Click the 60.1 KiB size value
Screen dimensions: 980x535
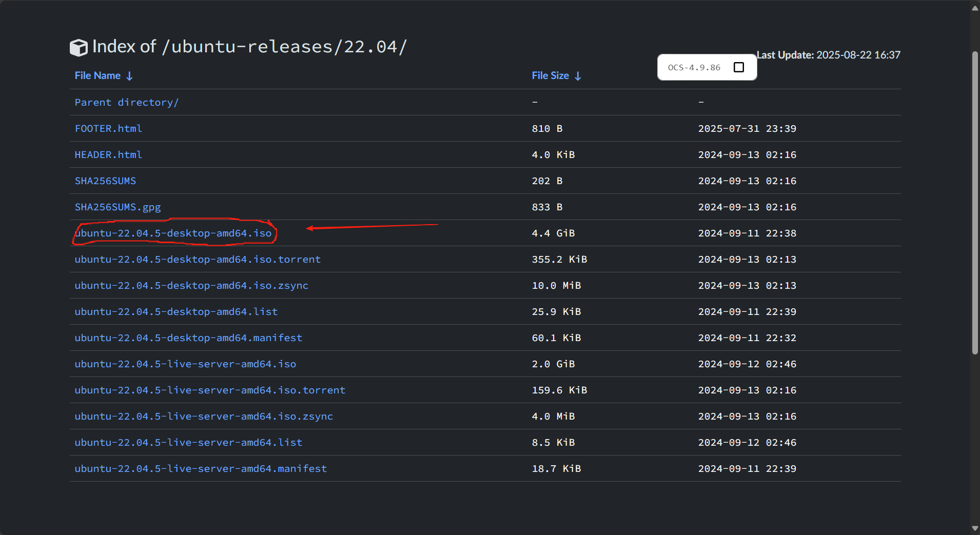pyautogui.click(x=556, y=338)
